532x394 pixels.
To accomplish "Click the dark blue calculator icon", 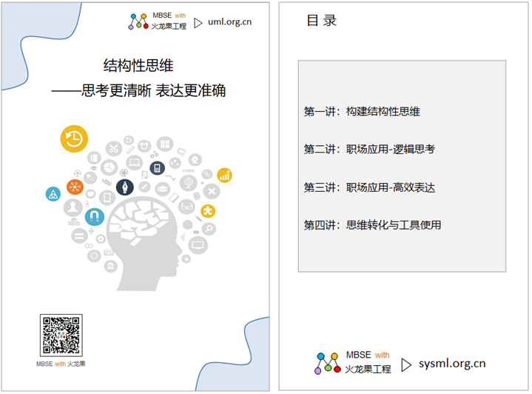I will tap(156, 168).
